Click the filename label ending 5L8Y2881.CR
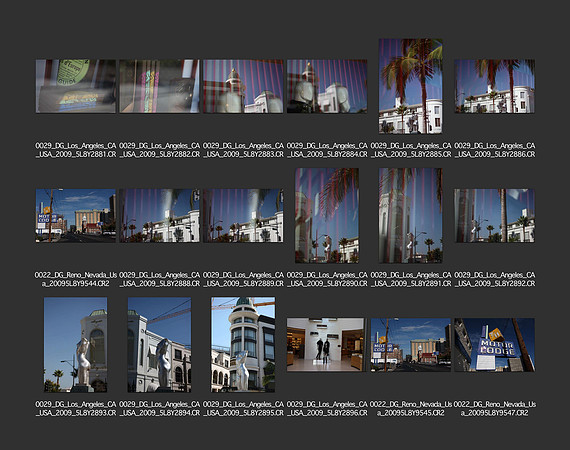Screen dimensions: 570x450 pyautogui.click(x=76, y=150)
